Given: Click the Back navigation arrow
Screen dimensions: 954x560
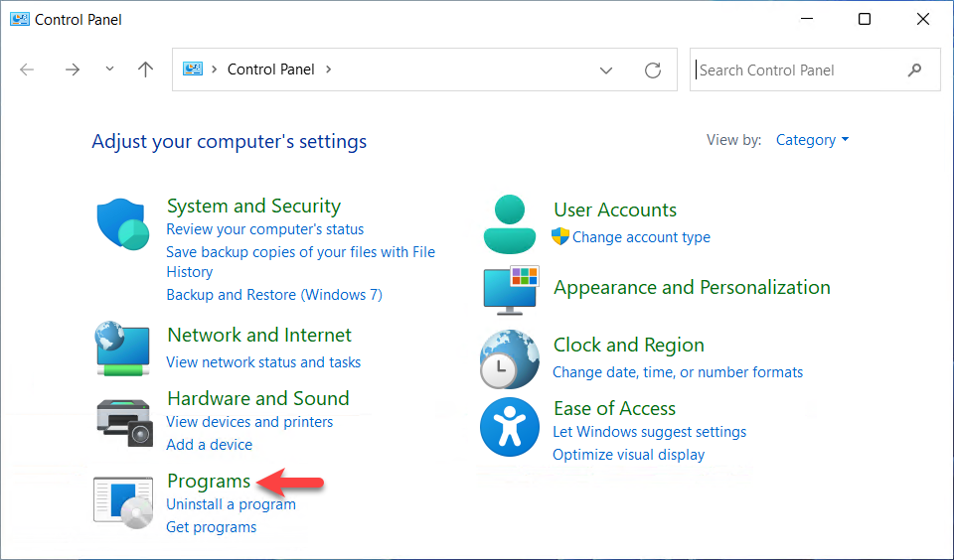Looking at the screenshot, I should [28, 70].
